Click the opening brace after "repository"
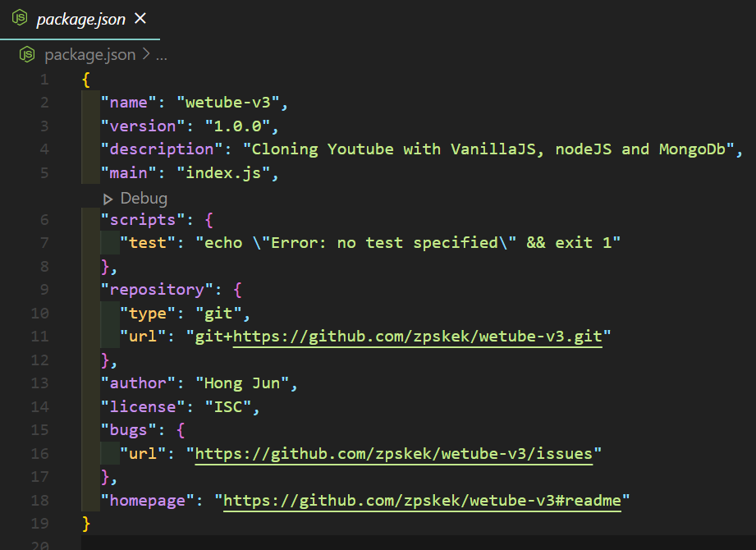756x550 pixels. (237, 290)
